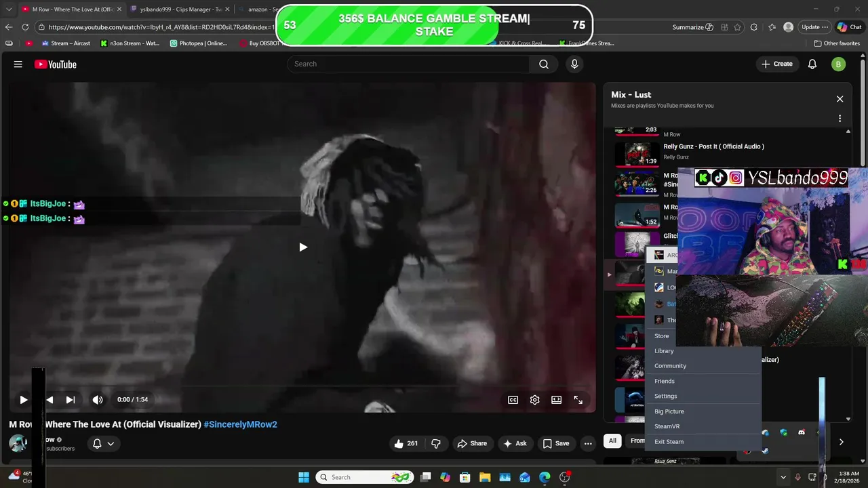This screenshot has width=868, height=488.
Task: Click Summarize in the address bar
Action: [x=693, y=27]
